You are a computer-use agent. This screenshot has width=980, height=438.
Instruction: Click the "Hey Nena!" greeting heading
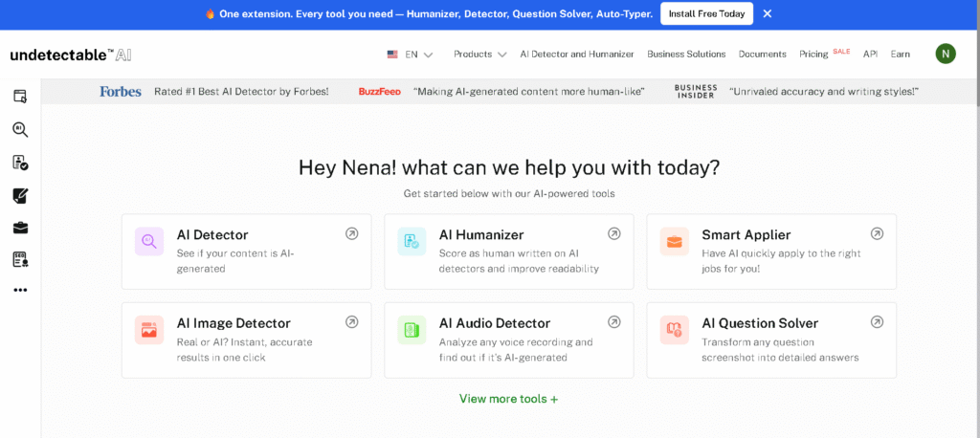point(509,167)
